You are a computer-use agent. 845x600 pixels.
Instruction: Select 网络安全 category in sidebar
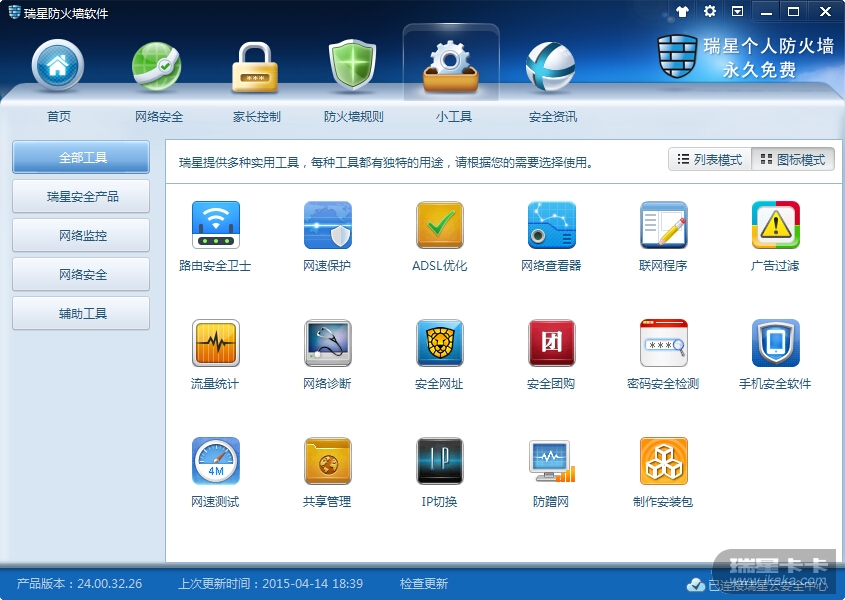click(x=81, y=274)
